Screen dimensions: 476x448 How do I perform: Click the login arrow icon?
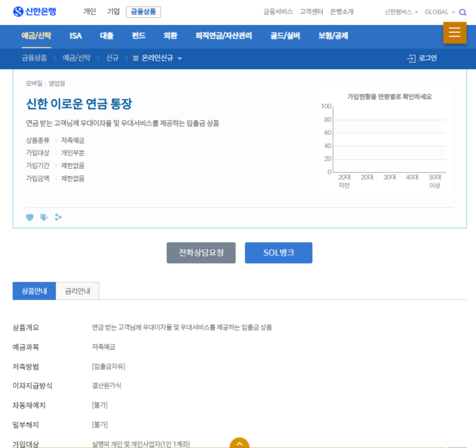click(411, 58)
